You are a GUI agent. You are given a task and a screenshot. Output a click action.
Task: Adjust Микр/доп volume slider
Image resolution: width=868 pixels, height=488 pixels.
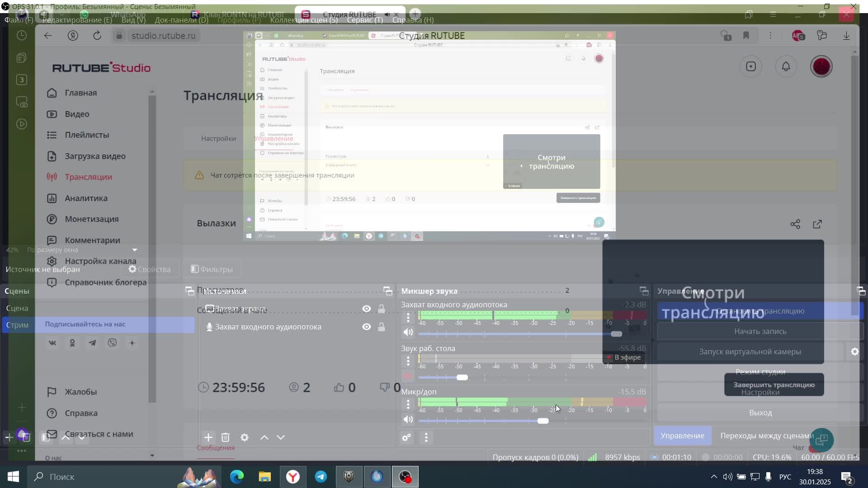pyautogui.click(x=543, y=421)
